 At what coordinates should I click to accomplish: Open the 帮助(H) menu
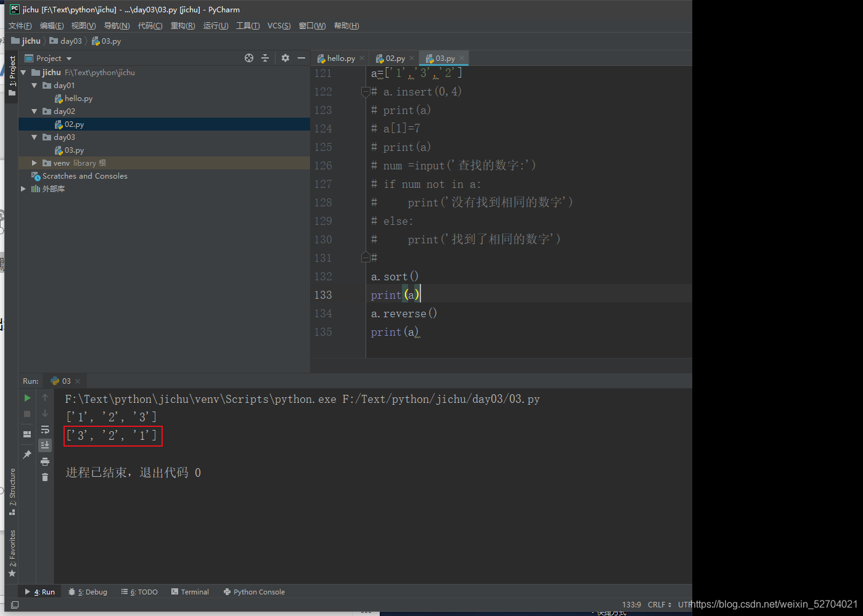pos(346,26)
